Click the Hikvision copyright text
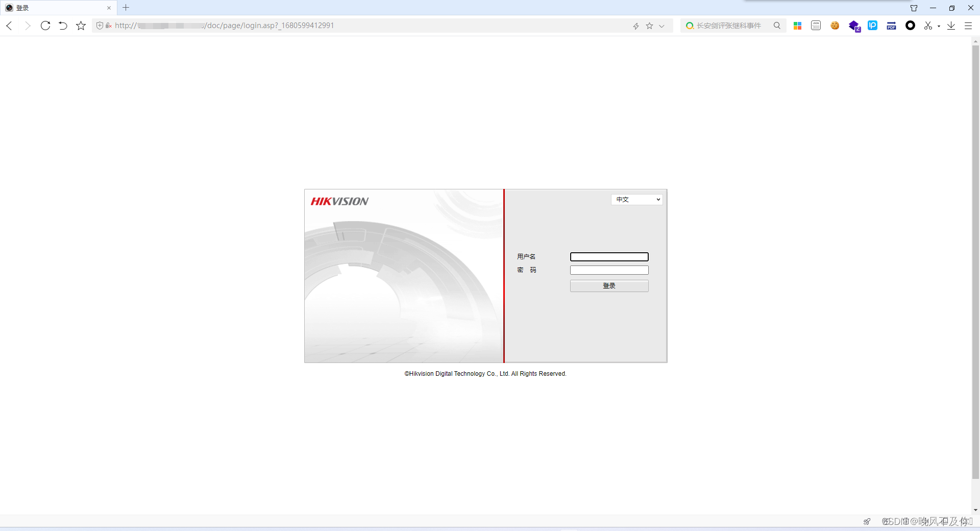 pyautogui.click(x=485, y=374)
